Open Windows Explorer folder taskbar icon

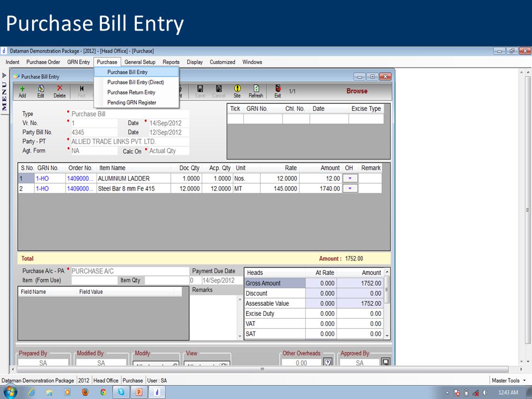point(49,392)
